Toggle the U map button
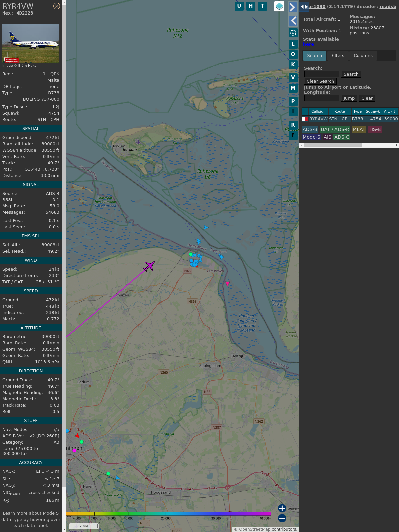 pyautogui.click(x=239, y=6)
